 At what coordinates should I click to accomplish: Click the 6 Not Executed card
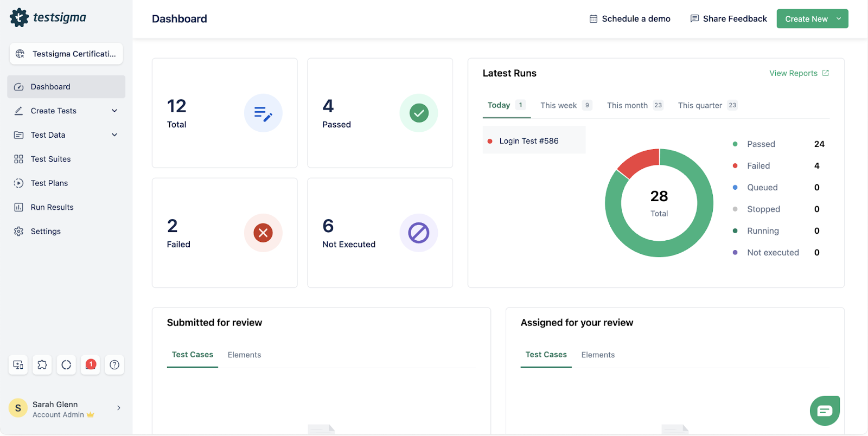380,233
